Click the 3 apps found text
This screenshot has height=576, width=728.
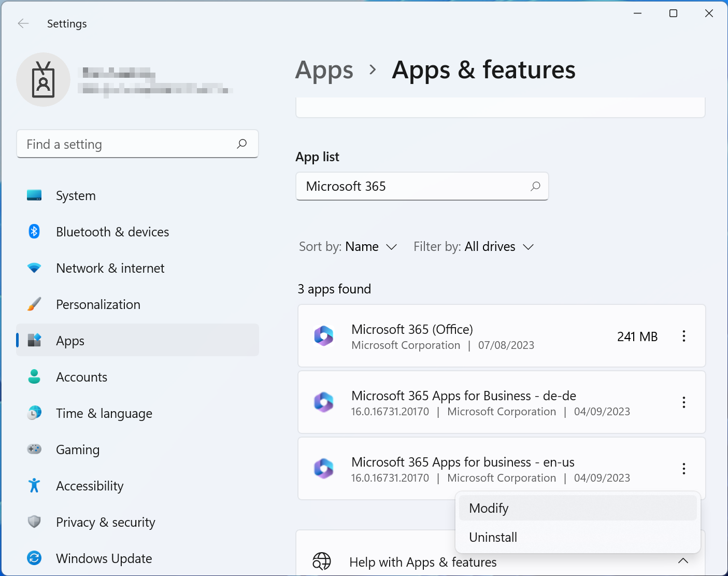point(334,289)
